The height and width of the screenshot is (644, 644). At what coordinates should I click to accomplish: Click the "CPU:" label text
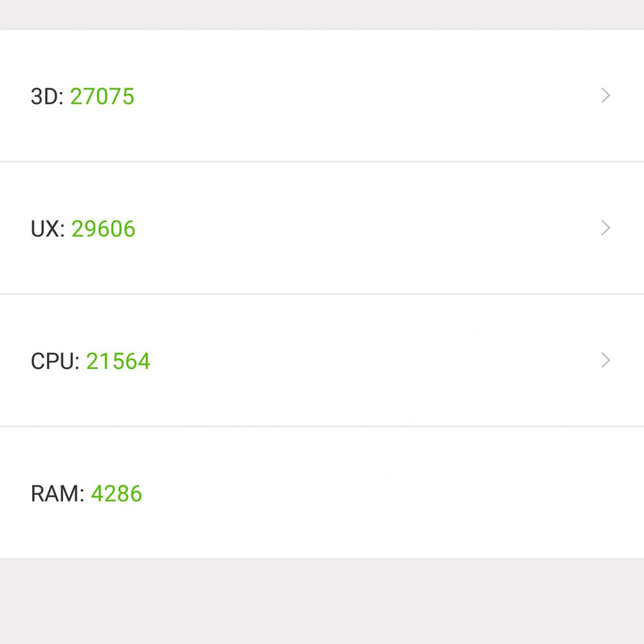pyautogui.click(x=55, y=361)
